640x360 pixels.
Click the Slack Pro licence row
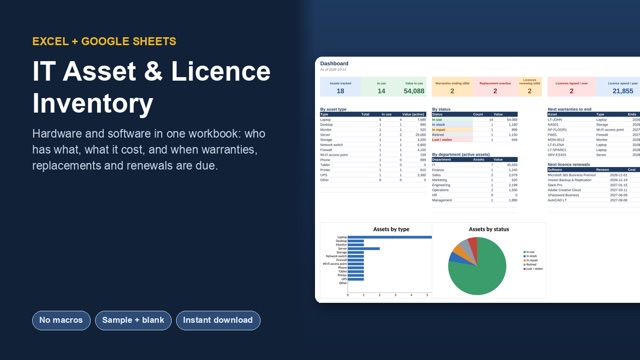click(594, 185)
